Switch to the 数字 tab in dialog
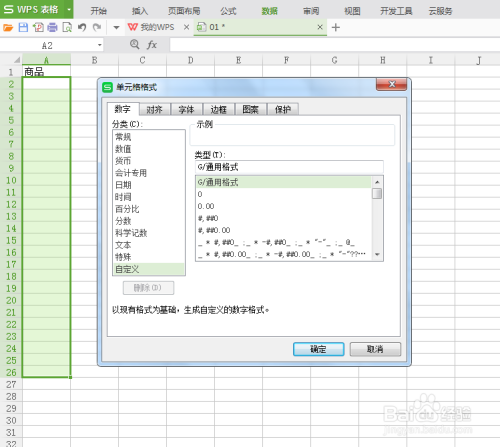500x447 pixels. tap(123, 109)
